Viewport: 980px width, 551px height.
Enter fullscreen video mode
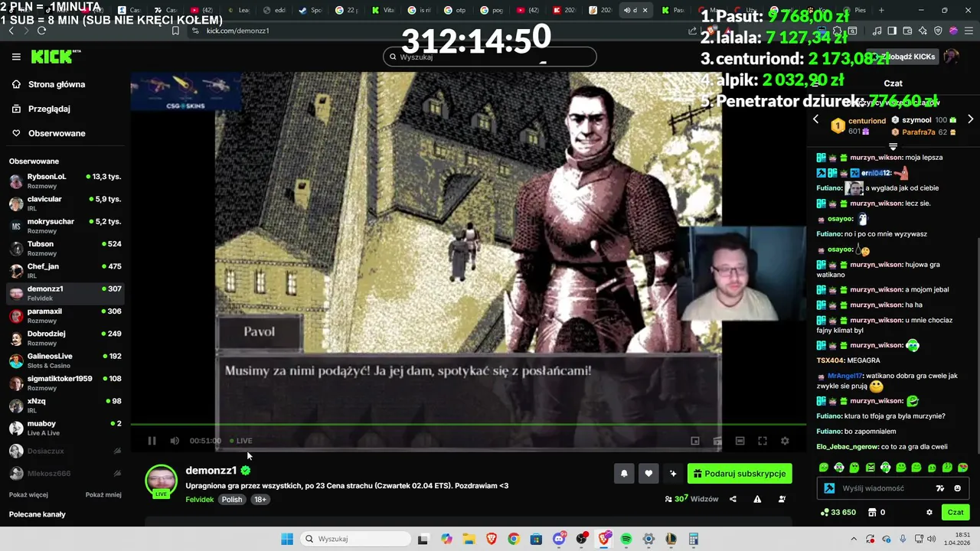(763, 441)
